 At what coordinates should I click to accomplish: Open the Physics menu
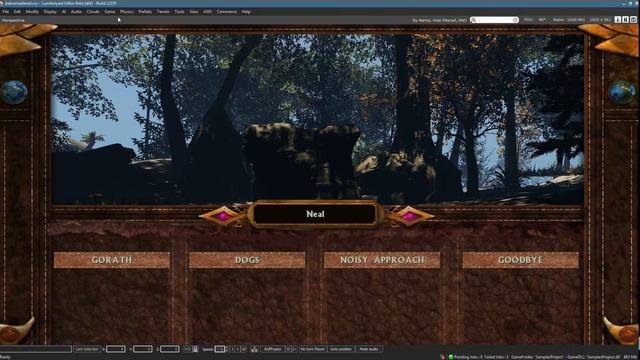click(x=127, y=12)
